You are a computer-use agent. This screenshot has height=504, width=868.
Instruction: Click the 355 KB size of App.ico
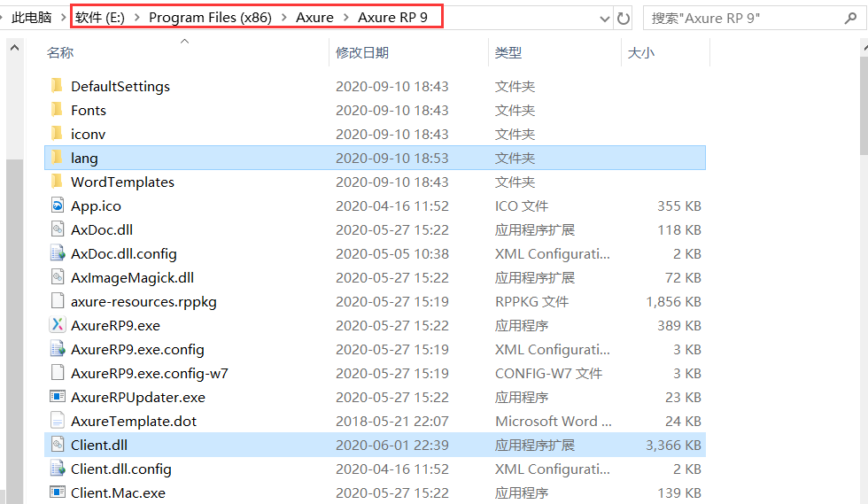pyautogui.click(x=679, y=206)
